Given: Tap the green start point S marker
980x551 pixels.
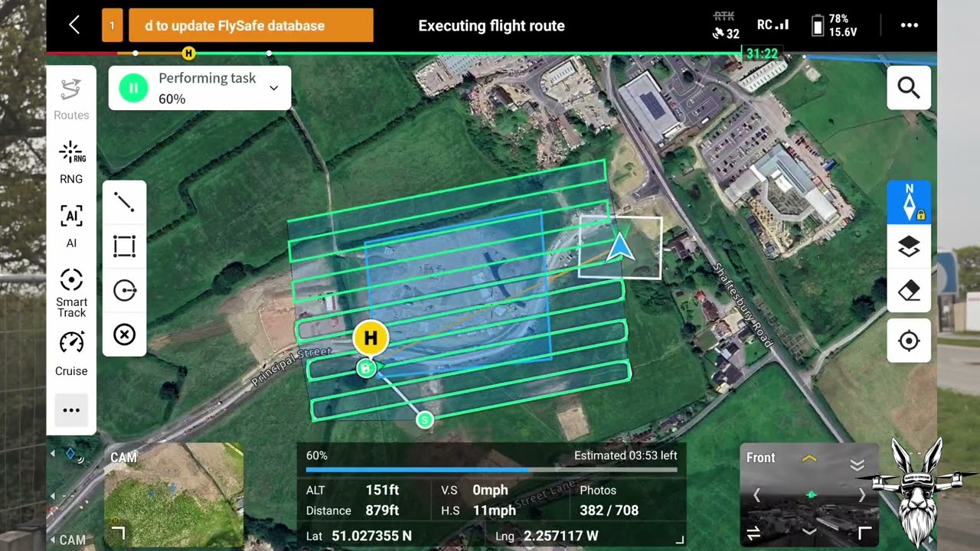Looking at the screenshot, I should tap(424, 419).
